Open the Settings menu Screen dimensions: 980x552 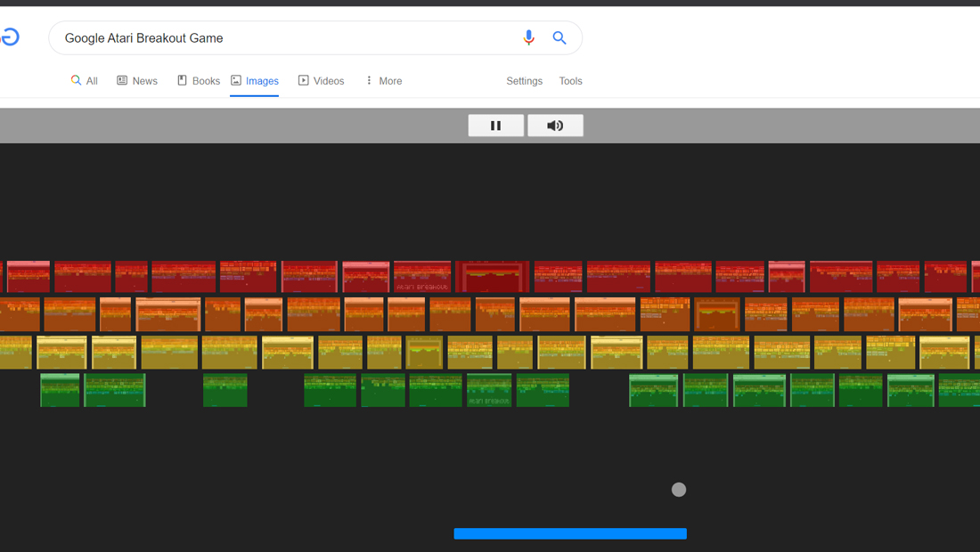point(525,81)
